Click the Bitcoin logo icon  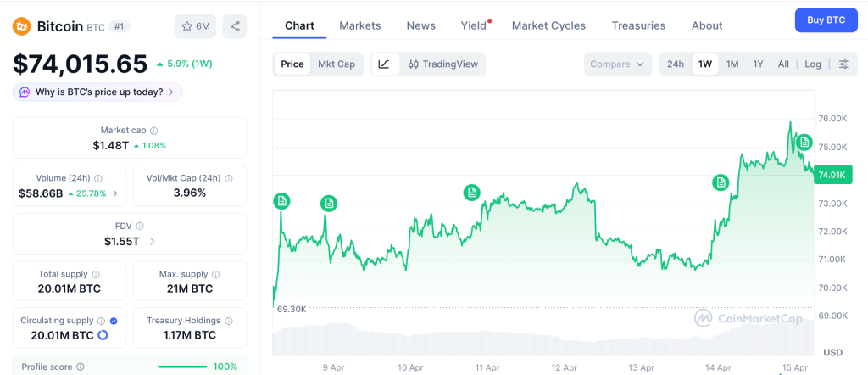pos(21,26)
